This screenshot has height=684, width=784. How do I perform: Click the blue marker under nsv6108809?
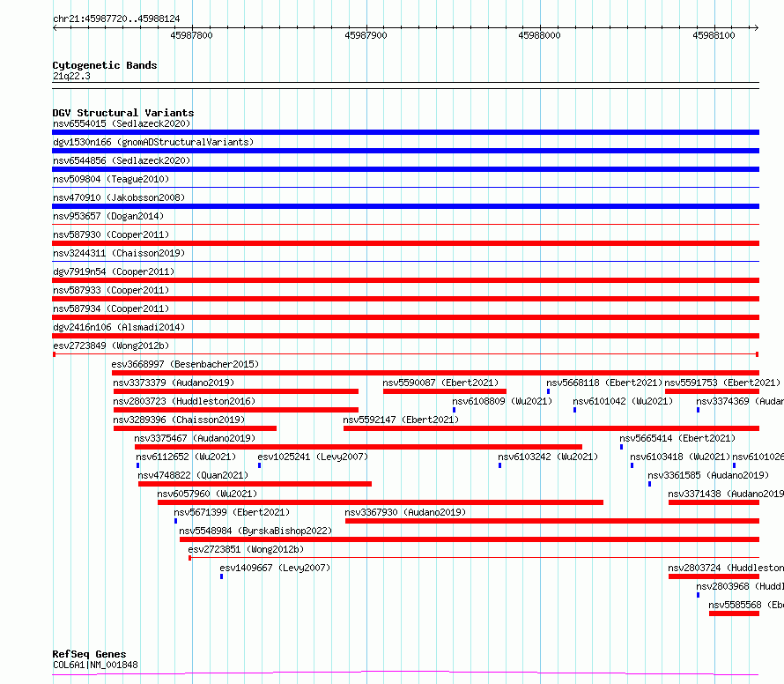(x=454, y=410)
